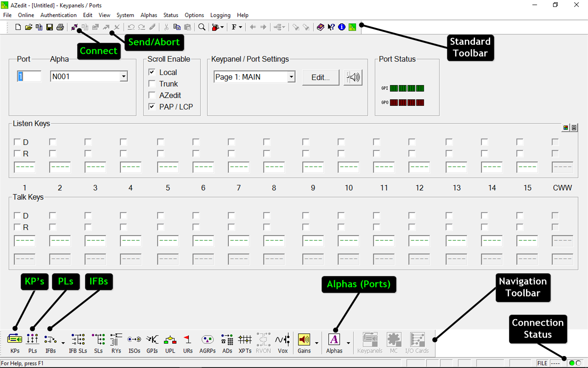Click the green GPI status indicator
Screen dimensions: 588x368
coord(407,88)
